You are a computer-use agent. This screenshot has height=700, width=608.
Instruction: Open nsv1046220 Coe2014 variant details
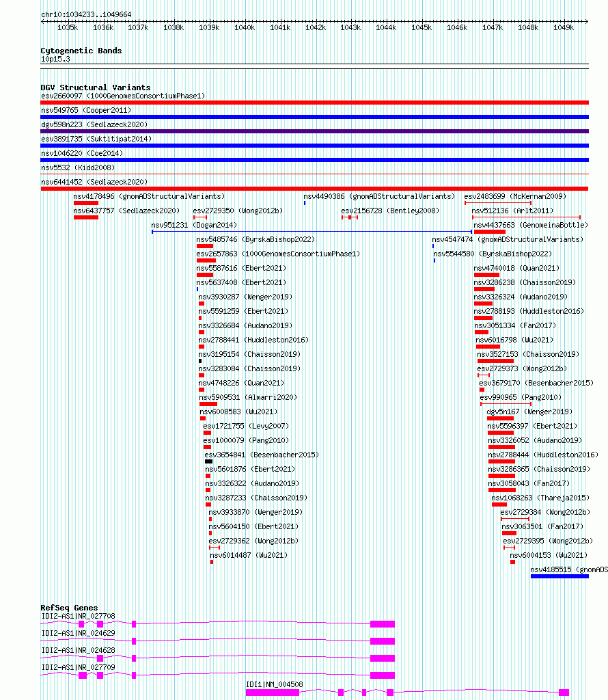coord(82,153)
